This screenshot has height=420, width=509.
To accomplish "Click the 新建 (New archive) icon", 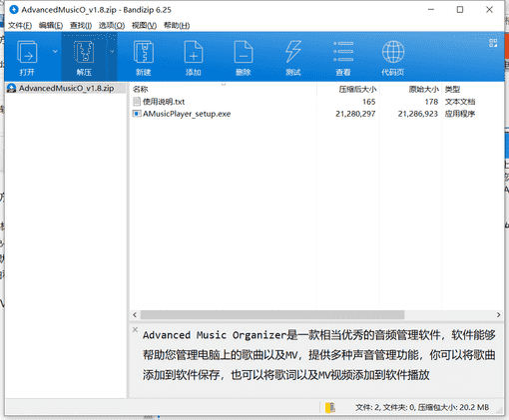I will coord(144,57).
